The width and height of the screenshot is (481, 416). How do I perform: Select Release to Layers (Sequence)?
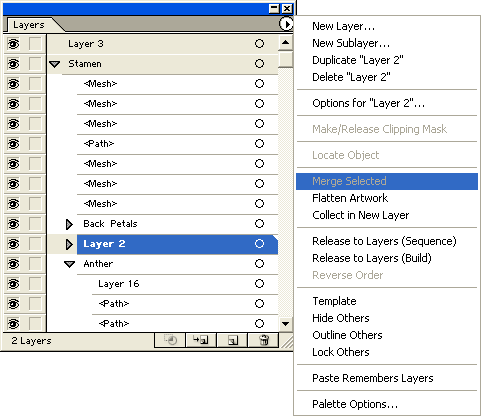(384, 241)
